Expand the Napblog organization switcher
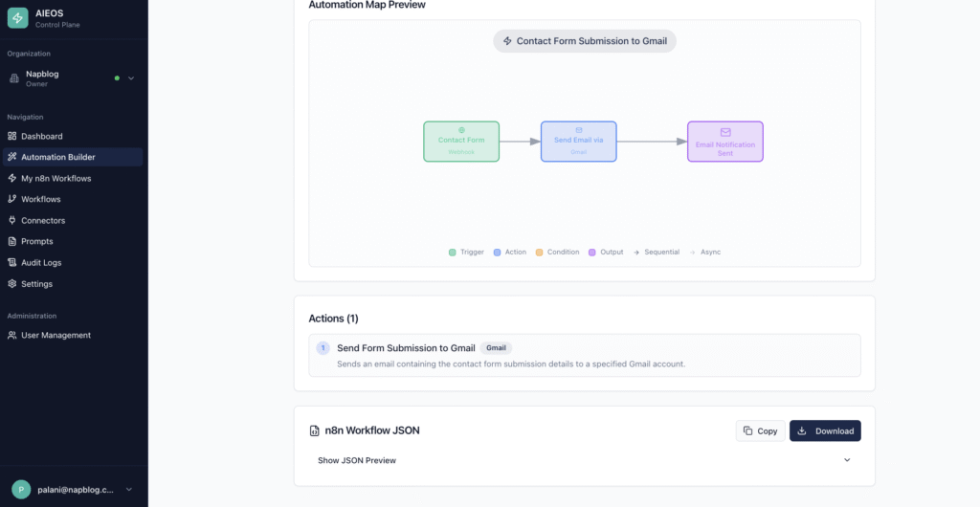 [x=131, y=78]
